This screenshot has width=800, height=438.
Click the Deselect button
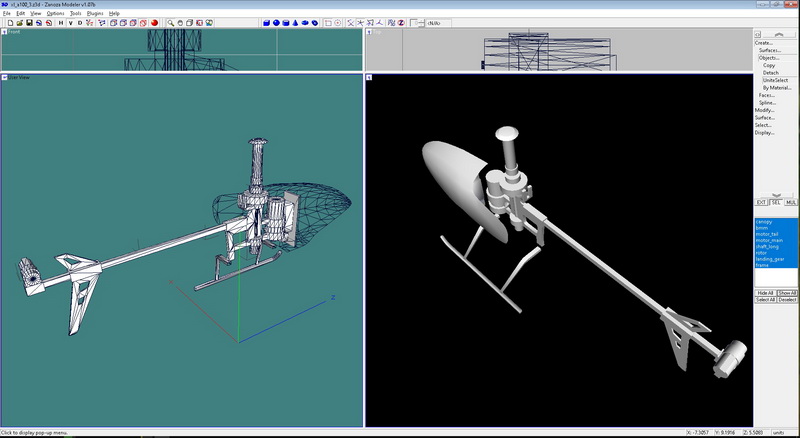point(788,299)
